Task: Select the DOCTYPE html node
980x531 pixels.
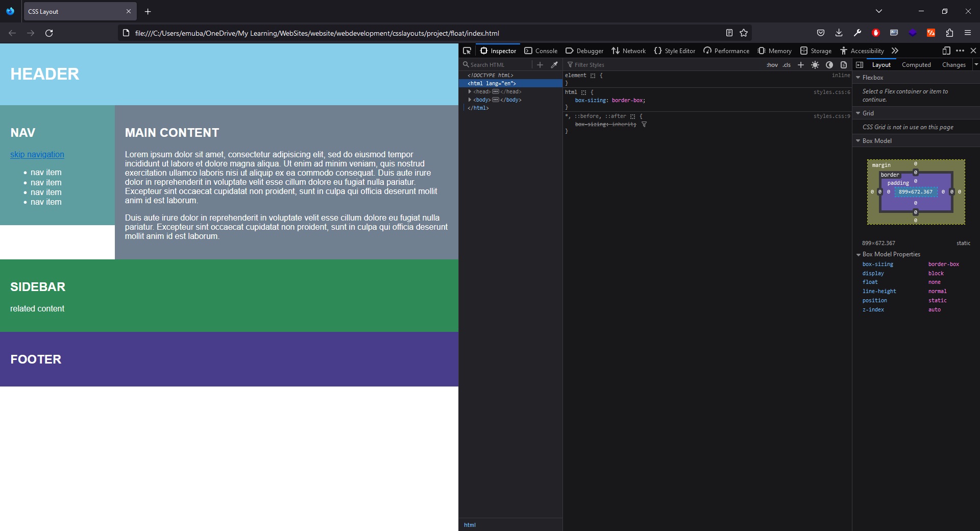Action: coord(490,75)
